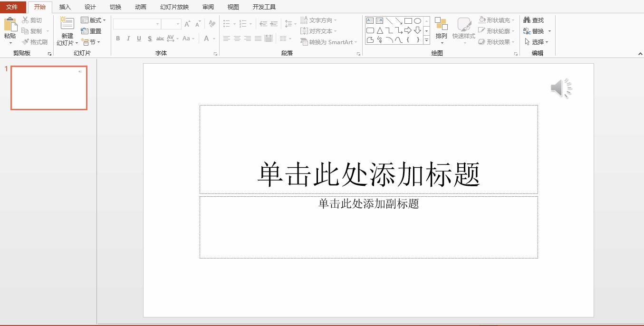Click Convert to SmartArt (转换为SmartArt)

click(328, 42)
